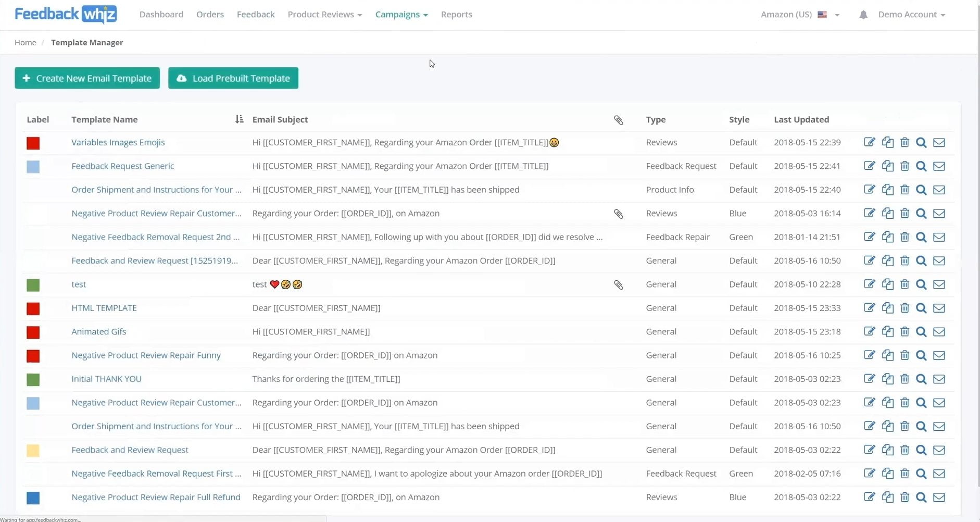The height and width of the screenshot is (522, 980).
Task: Preview the Animated Gifs template
Action: [921, 332]
